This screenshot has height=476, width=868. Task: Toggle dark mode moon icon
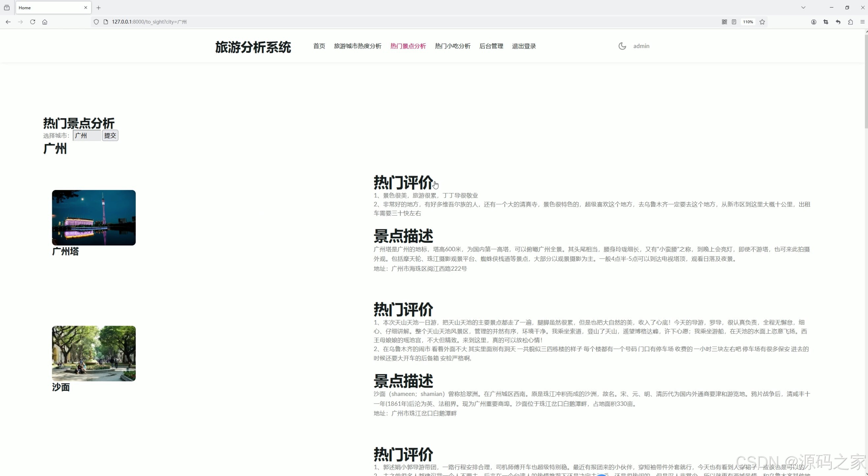[622, 46]
